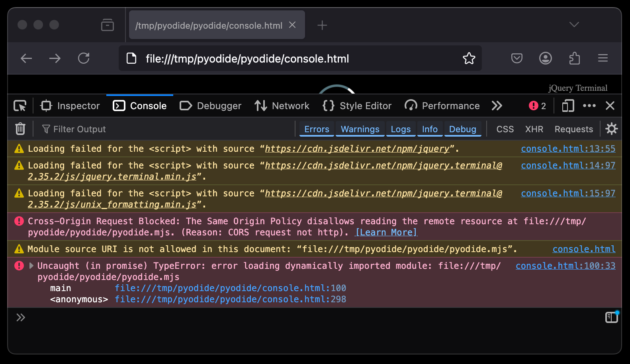The width and height of the screenshot is (630, 364).
Task: Reload the current page
Action: (84, 59)
